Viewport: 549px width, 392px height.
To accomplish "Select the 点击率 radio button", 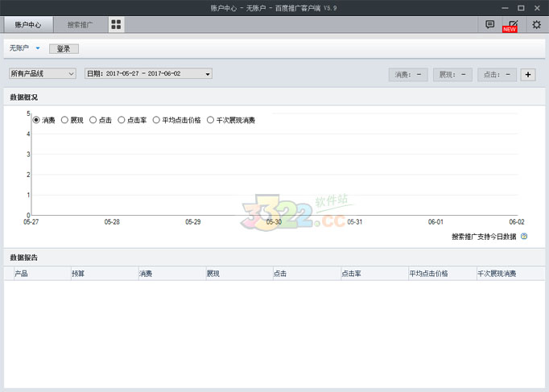I will pyautogui.click(x=122, y=120).
